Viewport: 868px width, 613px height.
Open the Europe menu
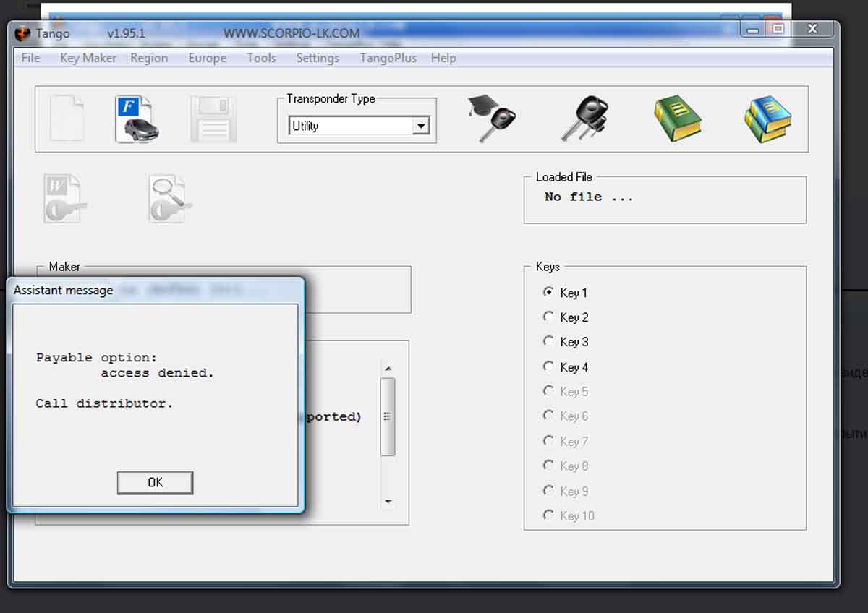click(x=208, y=58)
